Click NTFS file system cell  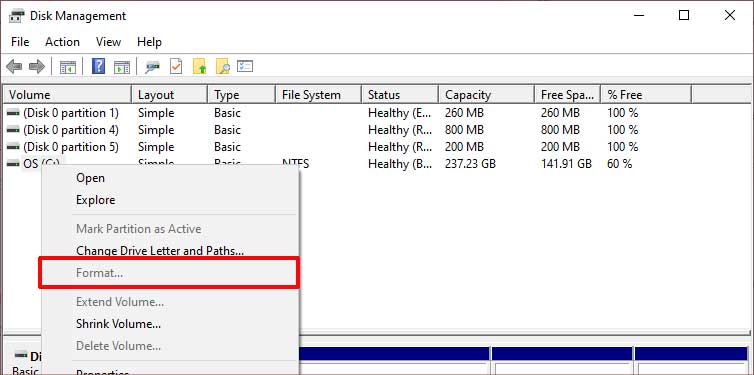(x=296, y=164)
